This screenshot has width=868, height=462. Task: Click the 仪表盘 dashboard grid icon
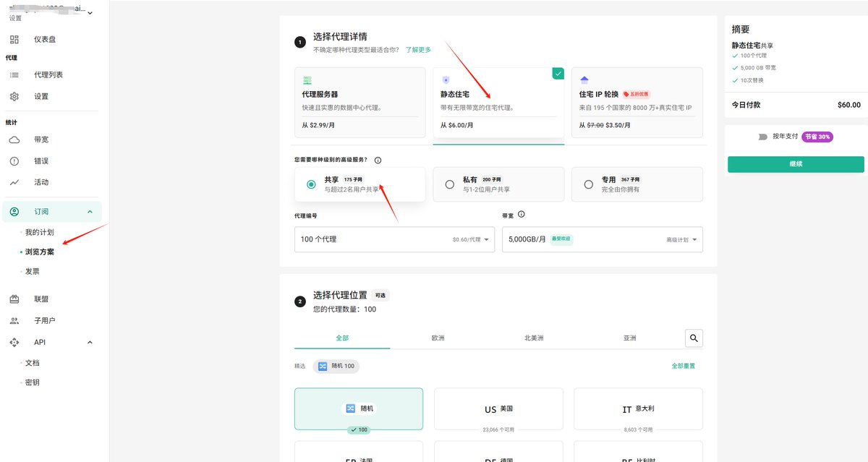pyautogui.click(x=14, y=39)
